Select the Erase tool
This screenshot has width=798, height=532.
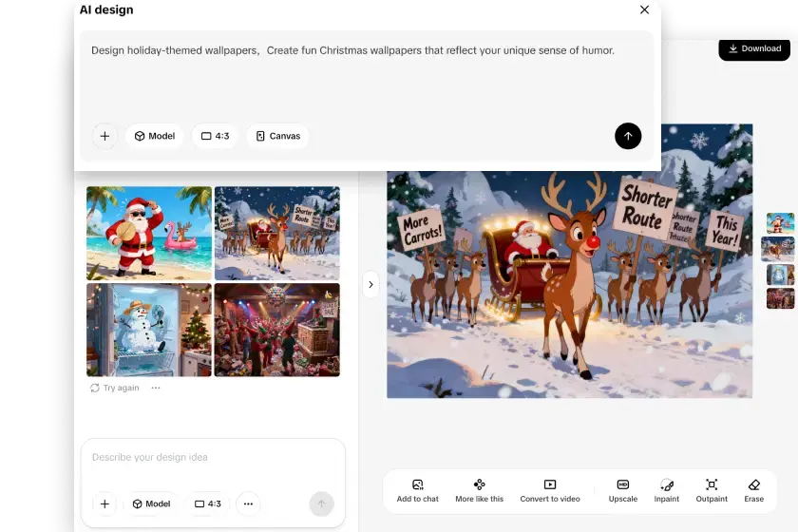[x=753, y=491]
